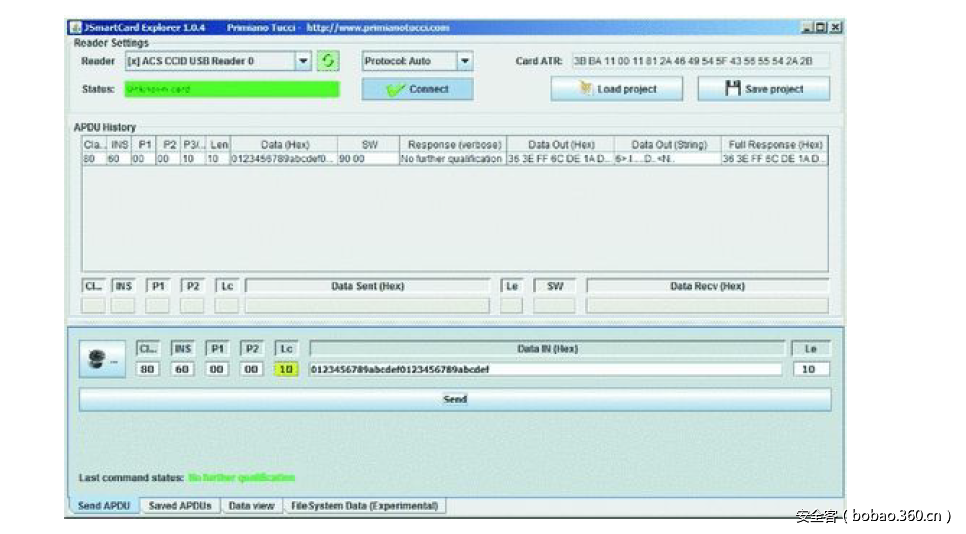Click the Save project button
This screenshot has width=966, height=534.
tap(765, 89)
